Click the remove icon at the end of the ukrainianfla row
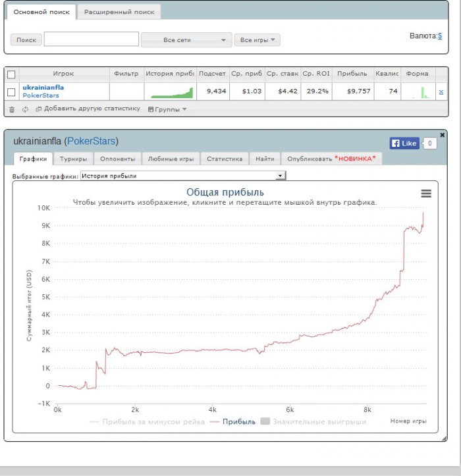This screenshot has height=476, width=461. 441,92
